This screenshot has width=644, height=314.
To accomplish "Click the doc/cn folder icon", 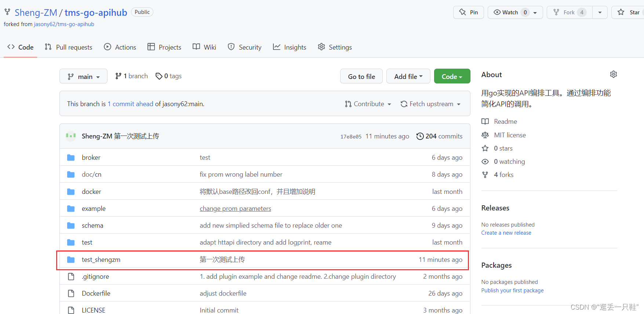I will click(71, 174).
